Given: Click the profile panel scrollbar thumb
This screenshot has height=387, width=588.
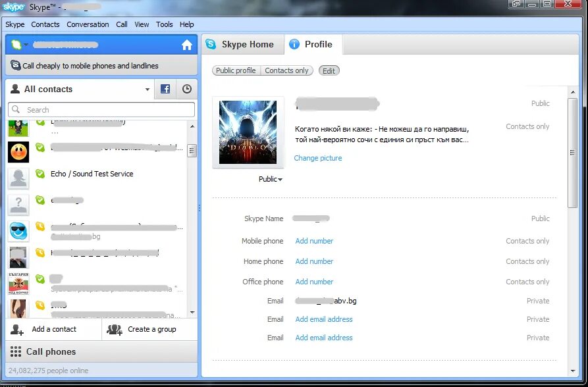Looking at the screenshot, I should click(x=573, y=153).
